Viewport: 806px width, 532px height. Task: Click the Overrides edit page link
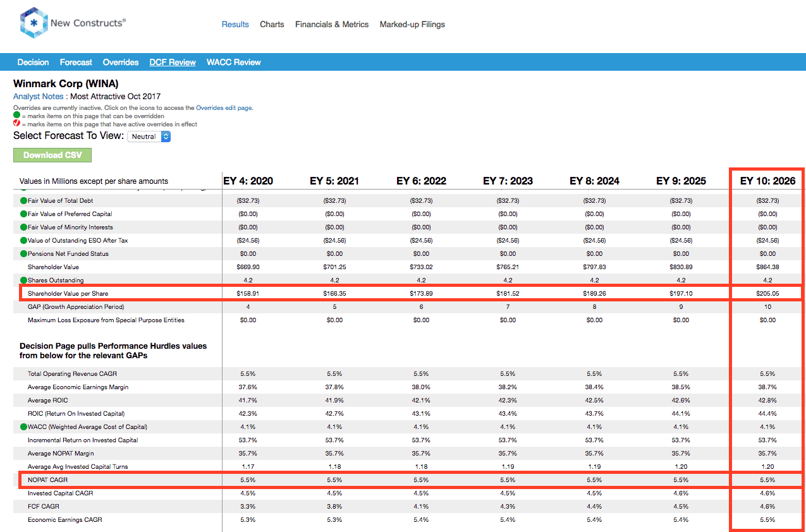click(x=224, y=108)
